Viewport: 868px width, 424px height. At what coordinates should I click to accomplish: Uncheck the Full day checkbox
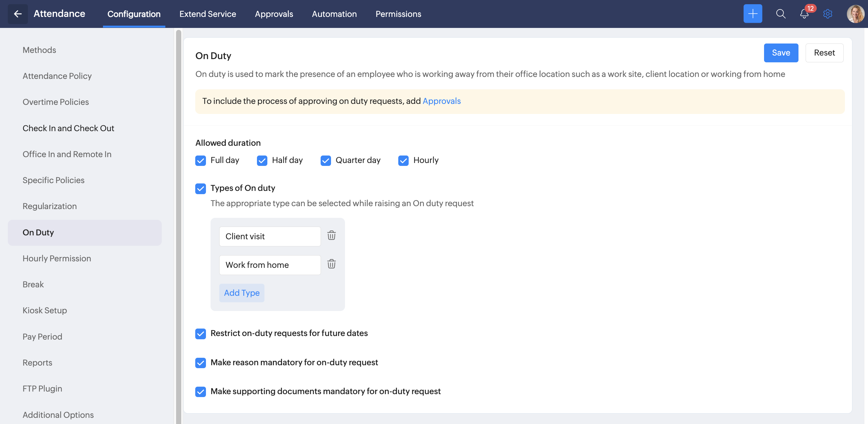coord(200,161)
